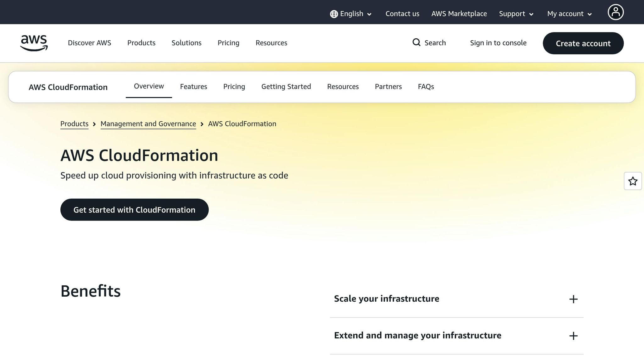This screenshot has height=362, width=644.
Task: Switch to the FAQs tab
Action: click(426, 86)
